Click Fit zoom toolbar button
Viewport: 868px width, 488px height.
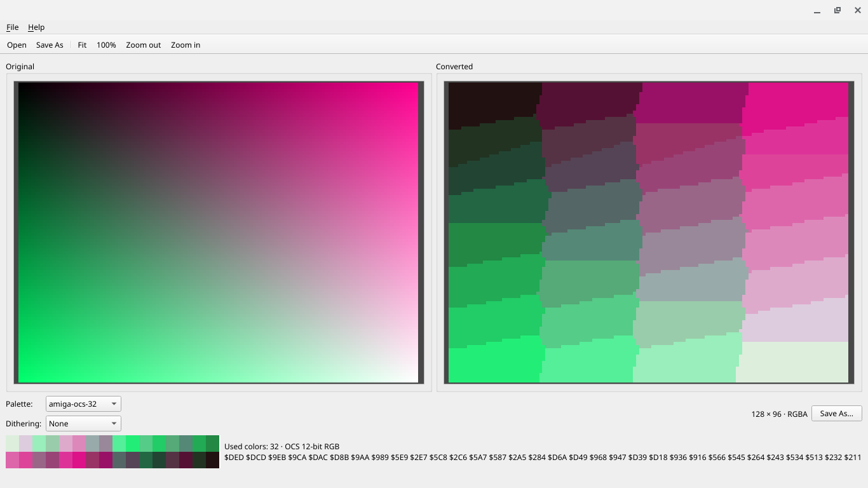[82, 45]
